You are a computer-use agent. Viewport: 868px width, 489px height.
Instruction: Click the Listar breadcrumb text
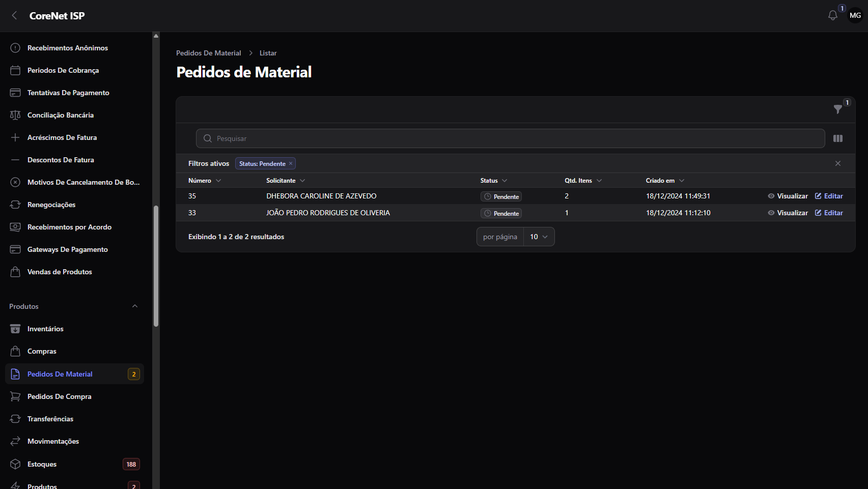[268, 53]
